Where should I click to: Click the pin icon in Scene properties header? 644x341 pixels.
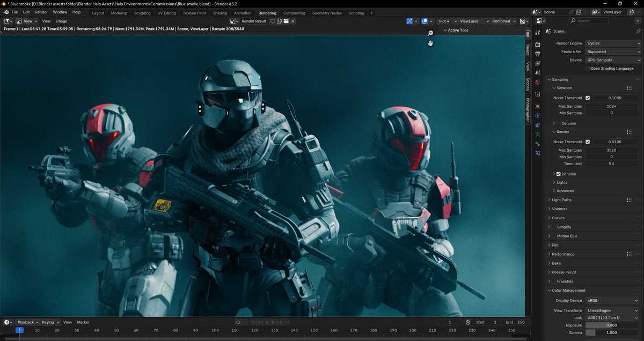pos(638,31)
